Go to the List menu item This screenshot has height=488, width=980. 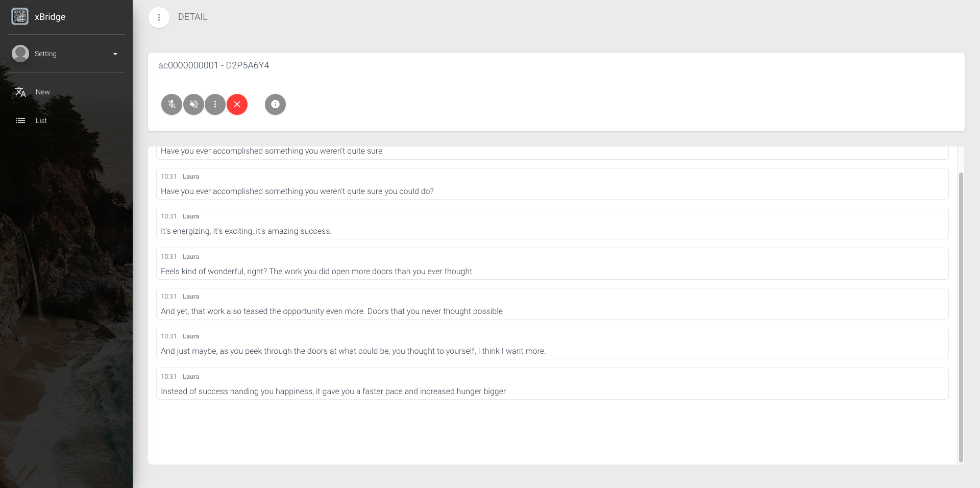[41, 120]
